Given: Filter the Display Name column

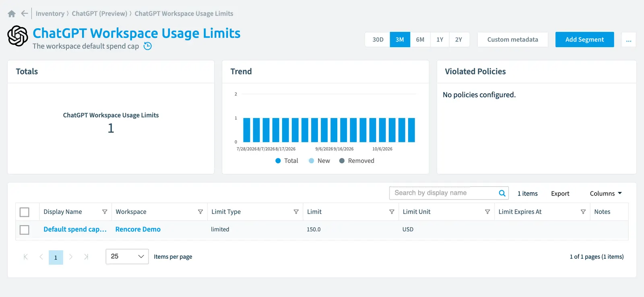Looking at the screenshot, I should pyautogui.click(x=105, y=212).
